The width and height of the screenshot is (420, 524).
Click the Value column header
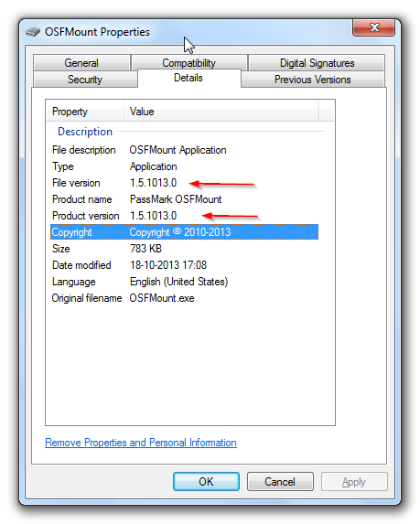pos(221,112)
